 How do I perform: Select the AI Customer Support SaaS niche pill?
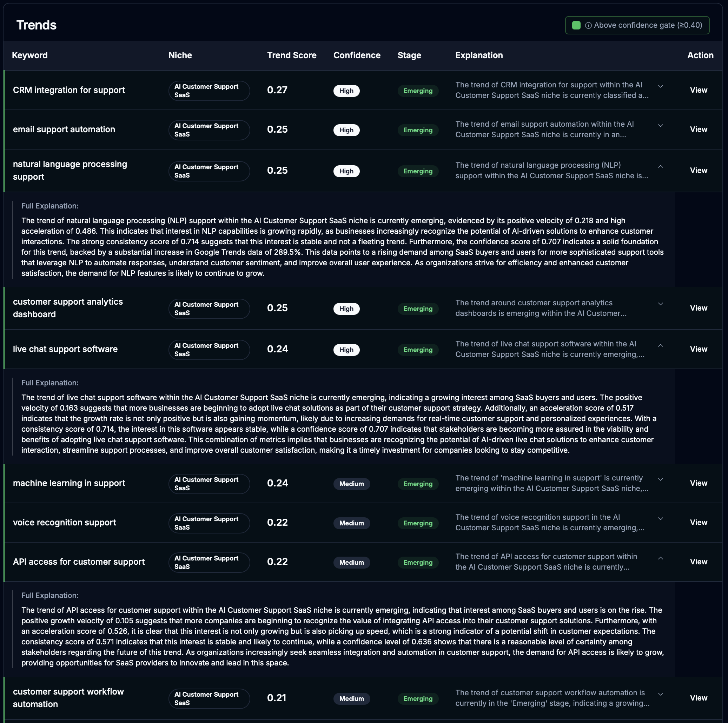point(209,91)
